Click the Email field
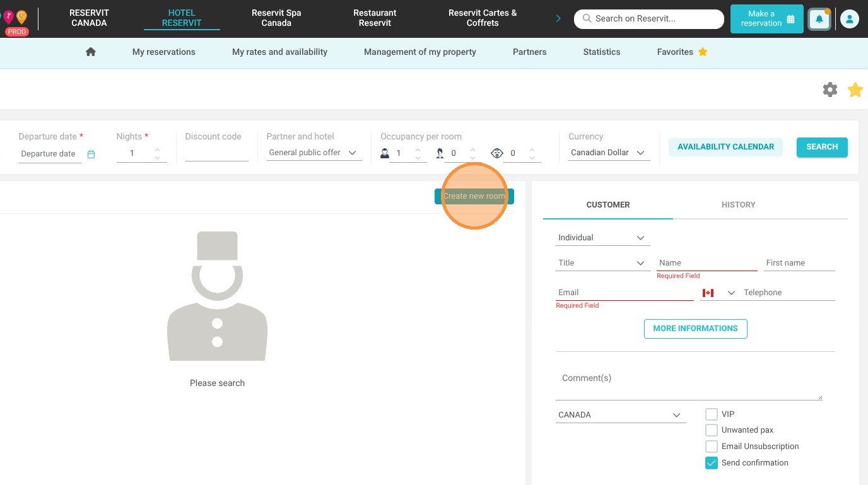The image size is (868, 485). coord(625,293)
